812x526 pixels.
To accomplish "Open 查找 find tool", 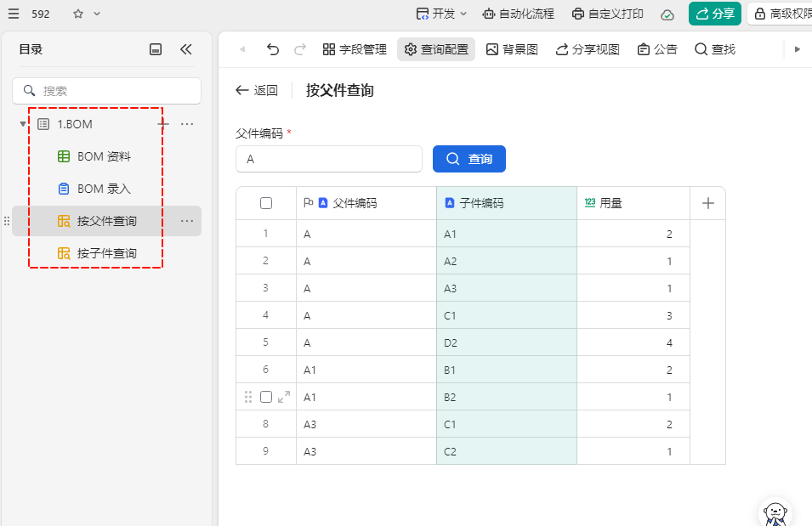I will click(715, 49).
